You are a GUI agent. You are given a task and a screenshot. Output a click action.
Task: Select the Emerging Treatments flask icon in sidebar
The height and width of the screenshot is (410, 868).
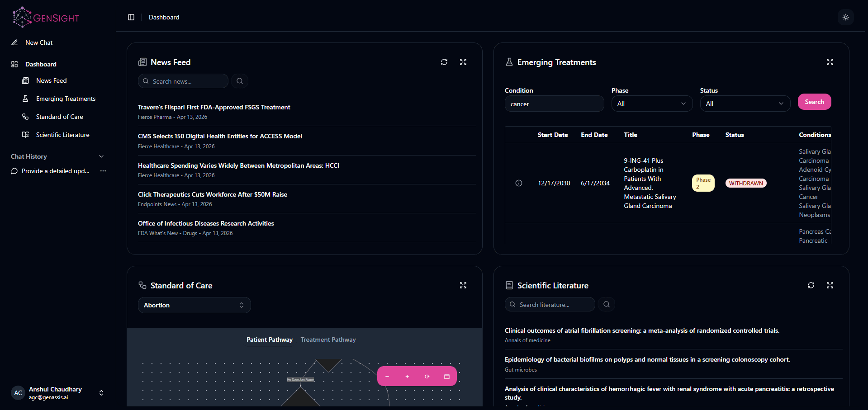pyautogui.click(x=26, y=98)
